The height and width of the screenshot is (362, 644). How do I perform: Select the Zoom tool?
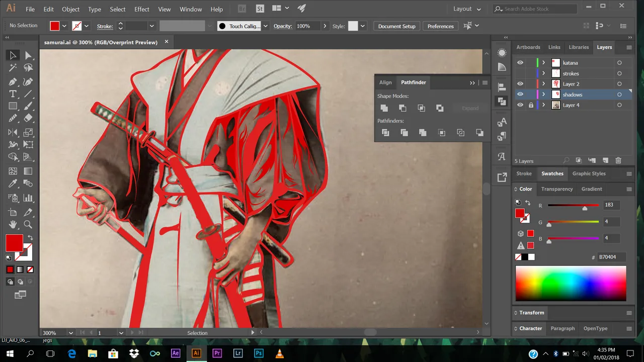(28, 225)
